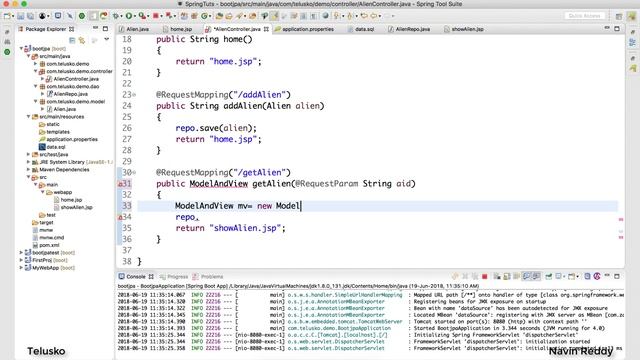The width and height of the screenshot is (640, 360).
Task: Click the red Terminate button in Console
Action: (x=484, y=276)
